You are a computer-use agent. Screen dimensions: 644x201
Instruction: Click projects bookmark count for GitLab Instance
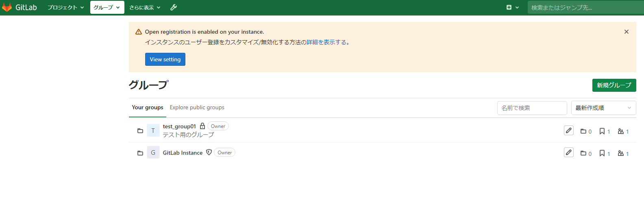tap(605, 153)
